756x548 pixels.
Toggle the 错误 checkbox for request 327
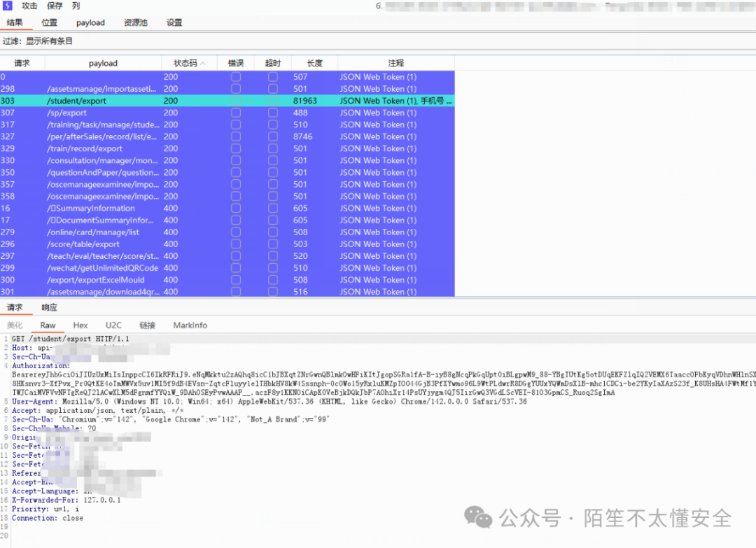pyautogui.click(x=236, y=136)
